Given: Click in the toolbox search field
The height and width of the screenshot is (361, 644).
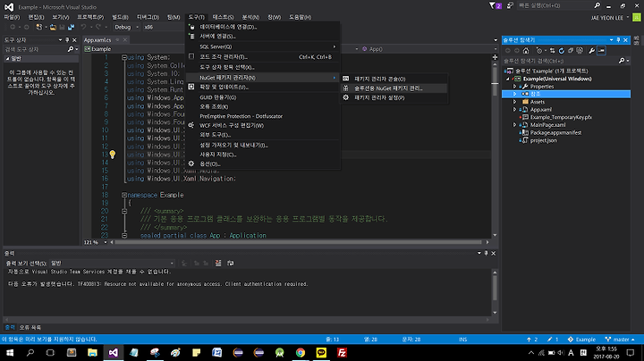Looking at the screenshot, I should pos(35,49).
